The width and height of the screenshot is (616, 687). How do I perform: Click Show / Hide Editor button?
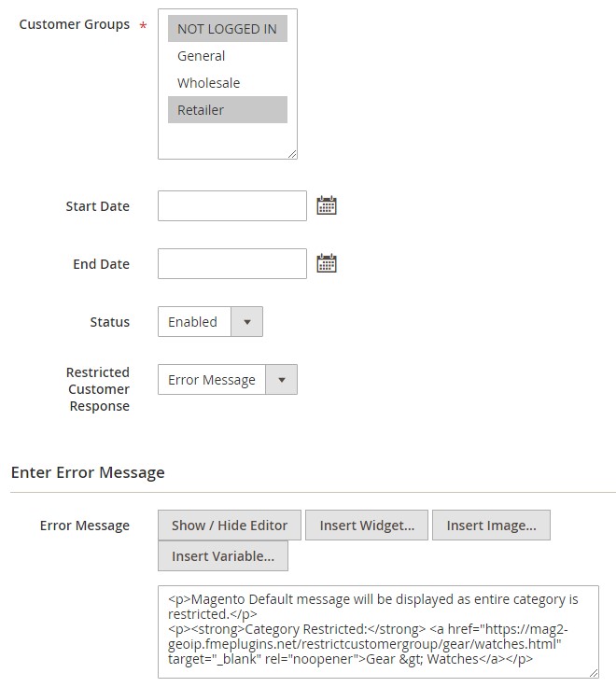click(230, 526)
